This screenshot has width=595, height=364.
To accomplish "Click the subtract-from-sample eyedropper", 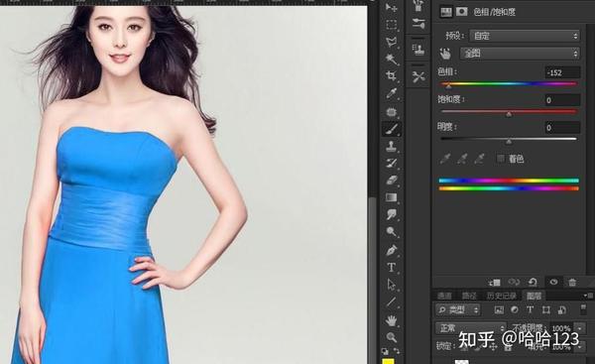I will coord(479,159).
